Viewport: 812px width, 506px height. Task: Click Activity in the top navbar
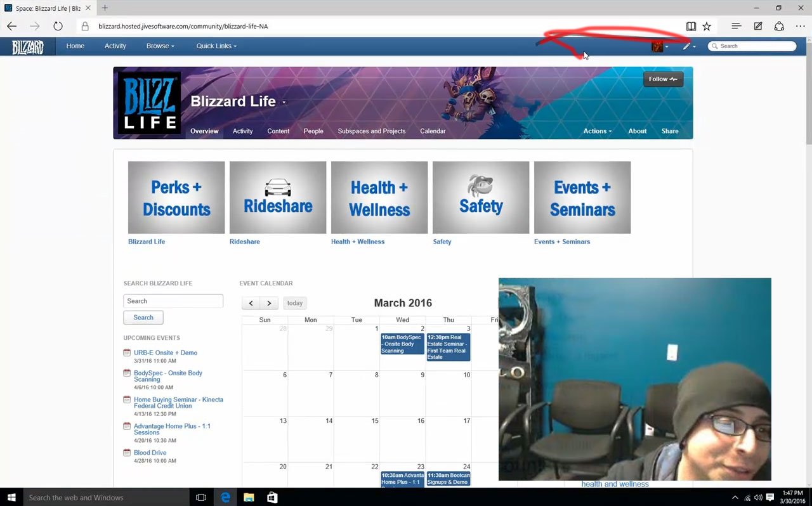pos(115,46)
